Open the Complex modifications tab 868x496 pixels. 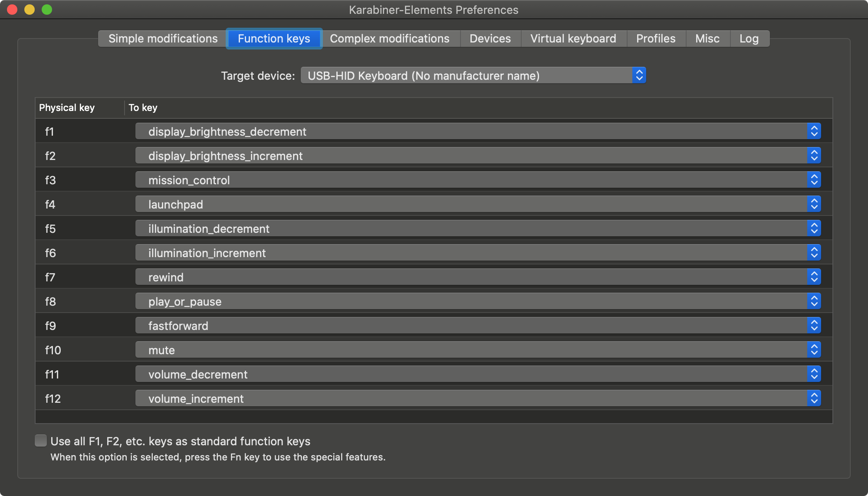click(x=389, y=39)
